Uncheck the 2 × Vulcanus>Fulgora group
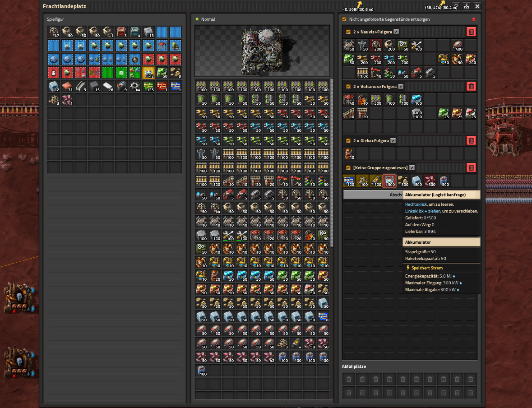The width and height of the screenshot is (532, 408). tap(348, 87)
